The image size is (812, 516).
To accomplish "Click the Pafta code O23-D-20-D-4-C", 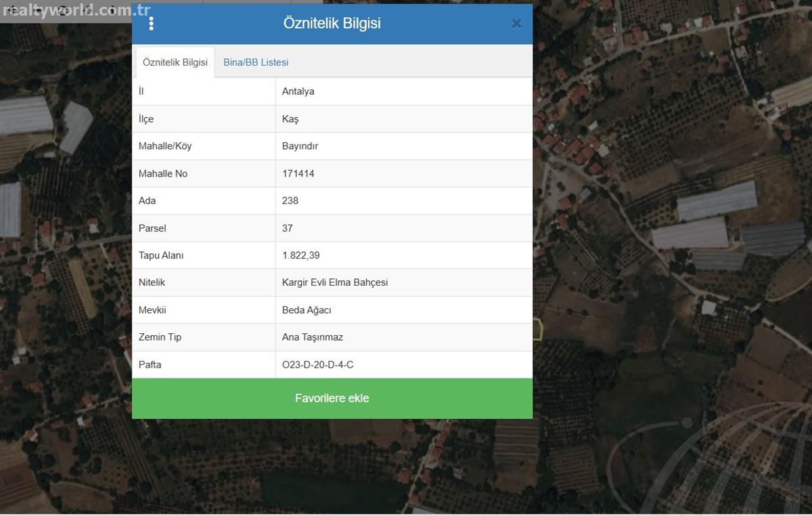I will [x=317, y=364].
